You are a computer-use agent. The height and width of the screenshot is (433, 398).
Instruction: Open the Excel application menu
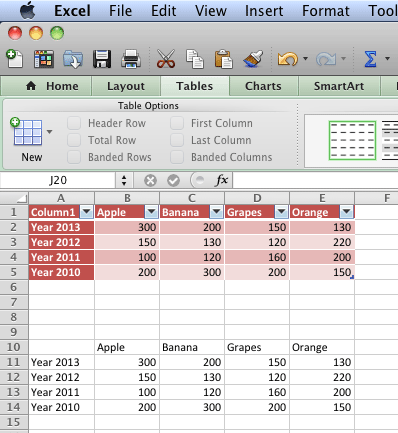pos(72,11)
